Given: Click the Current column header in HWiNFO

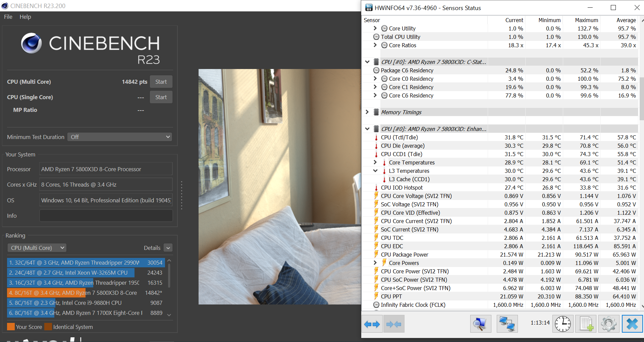Looking at the screenshot, I should [514, 20].
